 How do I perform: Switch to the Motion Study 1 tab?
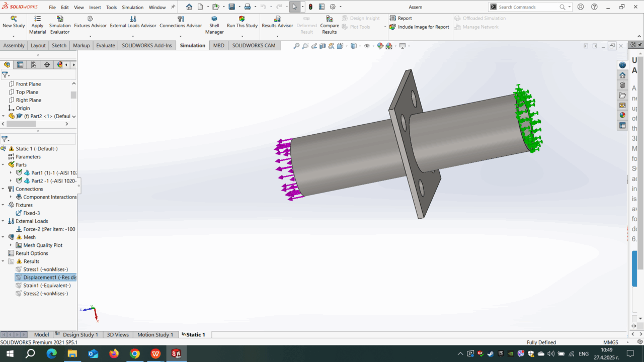[155, 334]
